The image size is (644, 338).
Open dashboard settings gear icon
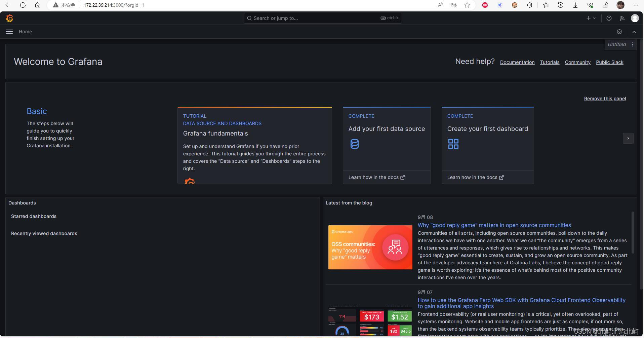pos(619,32)
